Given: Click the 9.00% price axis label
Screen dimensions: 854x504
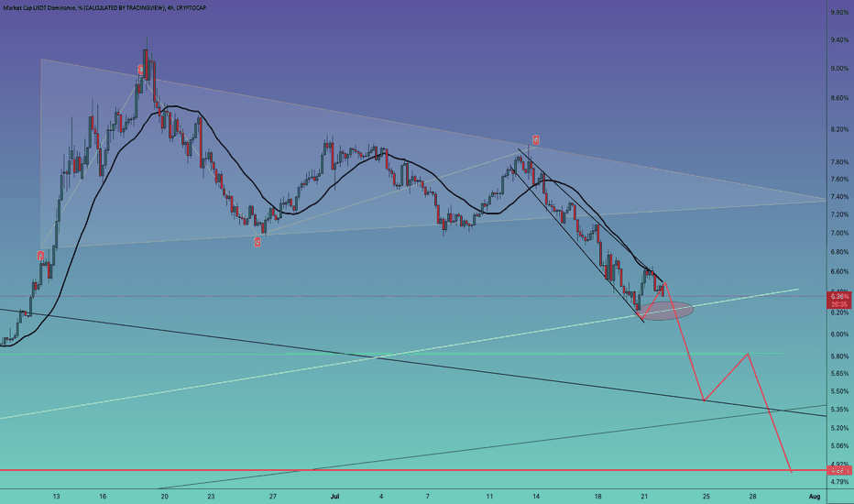Looking at the screenshot, I should click(839, 69).
